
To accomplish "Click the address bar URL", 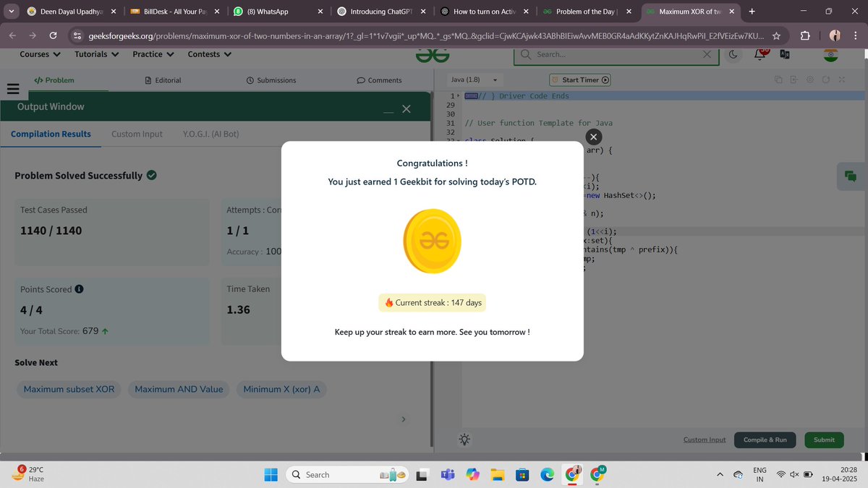I will click(x=427, y=35).
